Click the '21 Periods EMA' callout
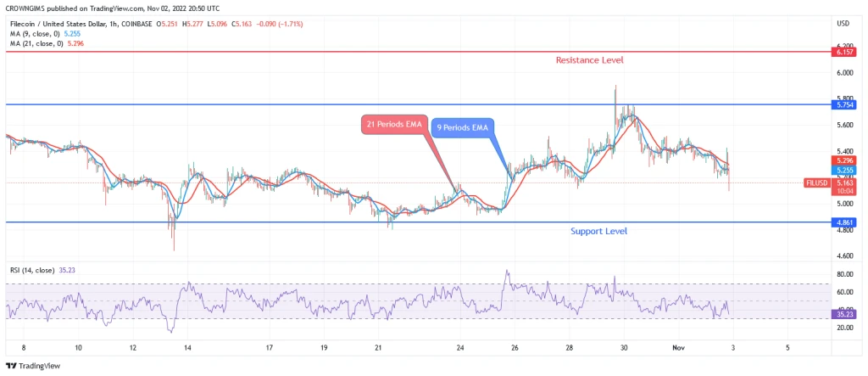 coord(394,125)
